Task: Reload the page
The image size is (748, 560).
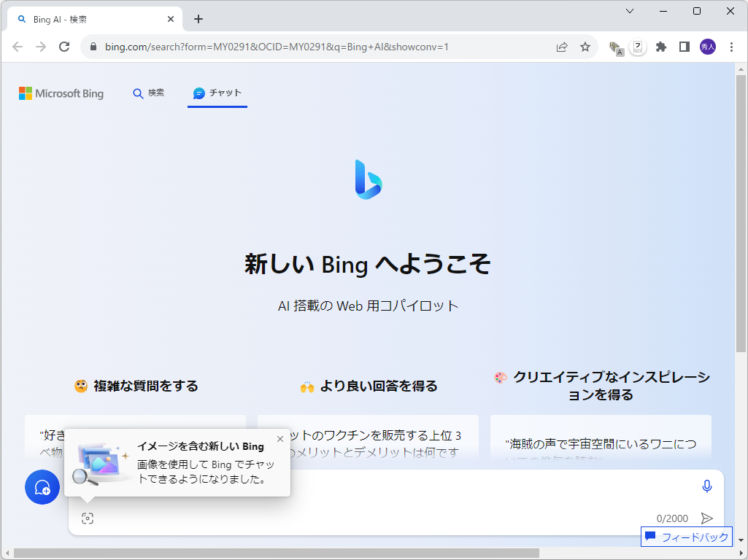Action: (64, 47)
